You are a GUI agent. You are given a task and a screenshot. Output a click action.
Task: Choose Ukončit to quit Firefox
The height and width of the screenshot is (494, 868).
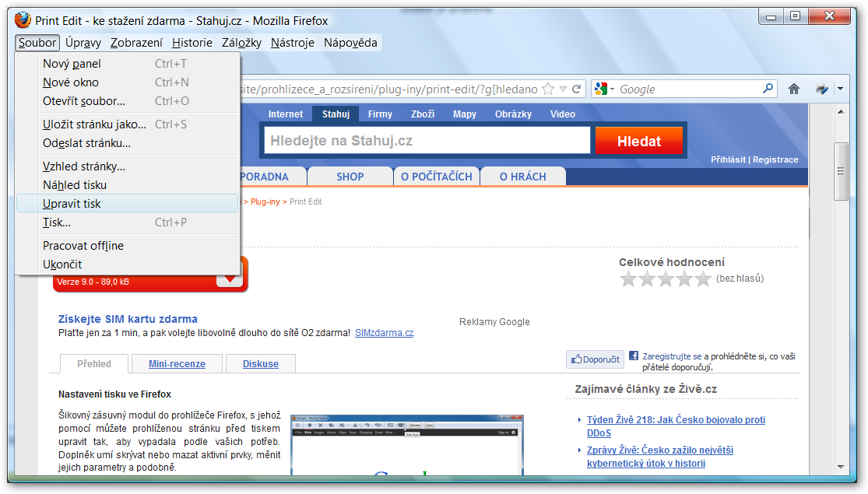coord(128,265)
